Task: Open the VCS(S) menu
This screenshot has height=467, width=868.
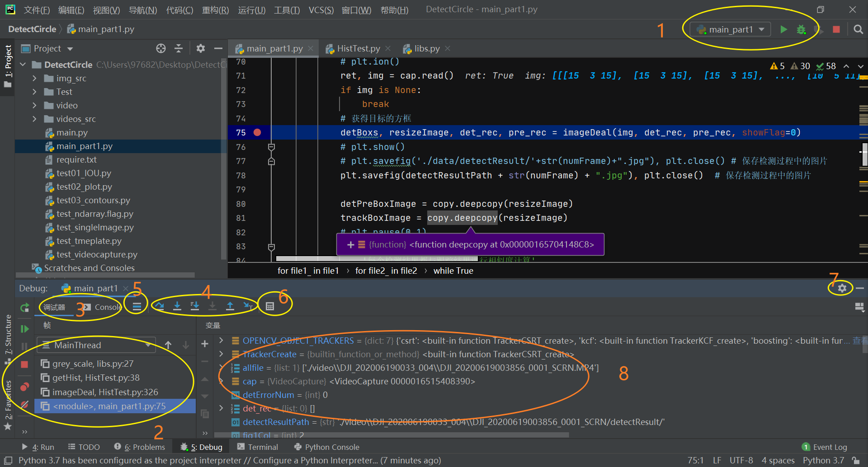Action: click(x=321, y=10)
